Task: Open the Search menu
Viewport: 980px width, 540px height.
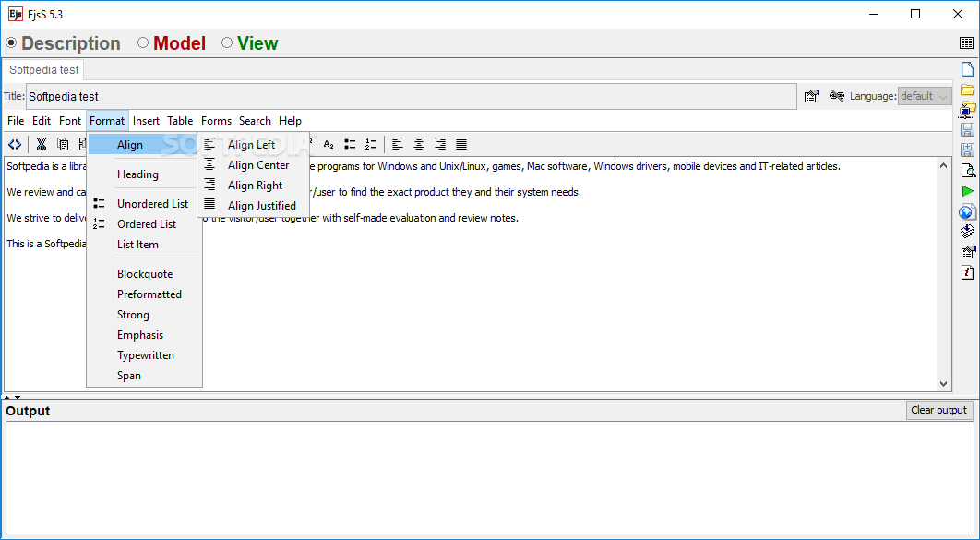Action: (x=255, y=121)
